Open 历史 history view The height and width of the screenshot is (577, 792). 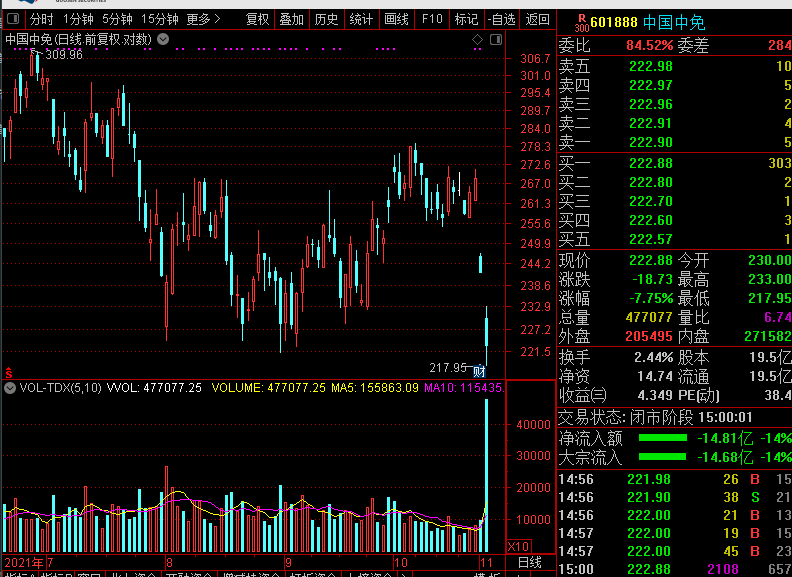point(326,19)
